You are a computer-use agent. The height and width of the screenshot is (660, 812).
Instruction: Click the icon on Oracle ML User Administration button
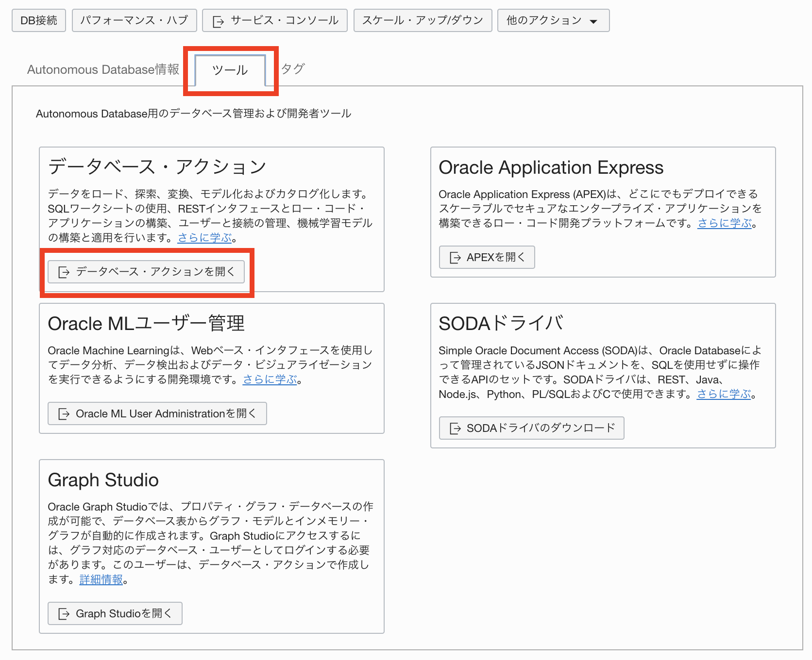click(64, 414)
